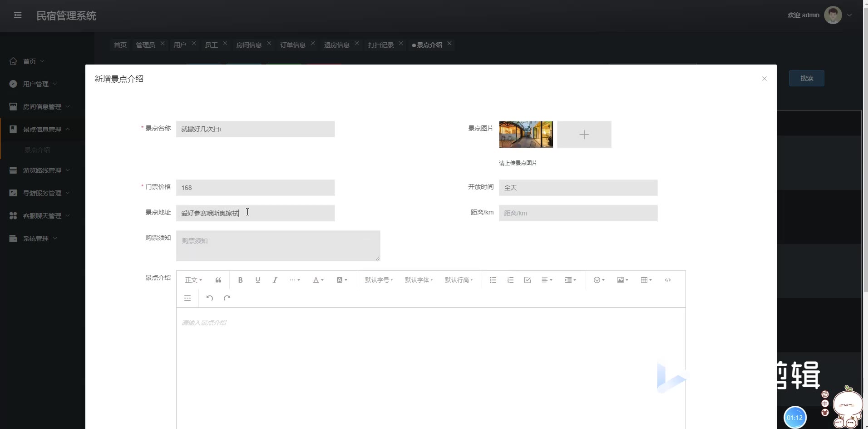
Task: Open the insert image menu
Action: point(623,280)
